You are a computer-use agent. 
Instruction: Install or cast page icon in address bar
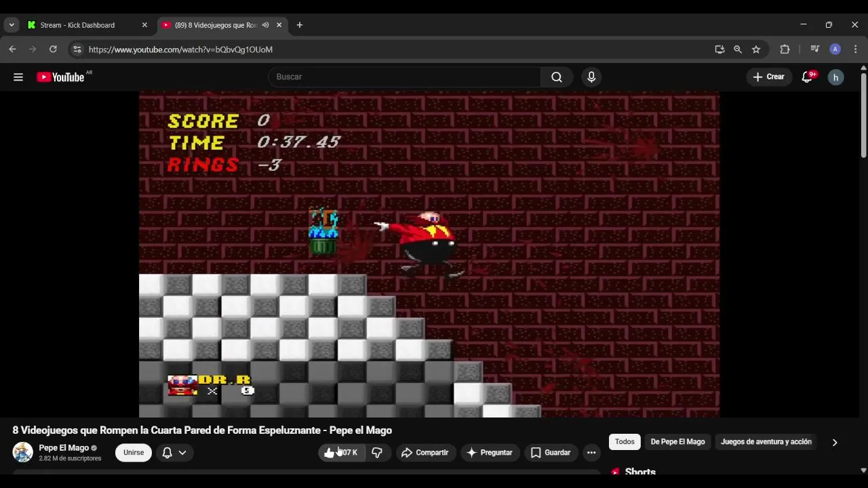[719, 49]
